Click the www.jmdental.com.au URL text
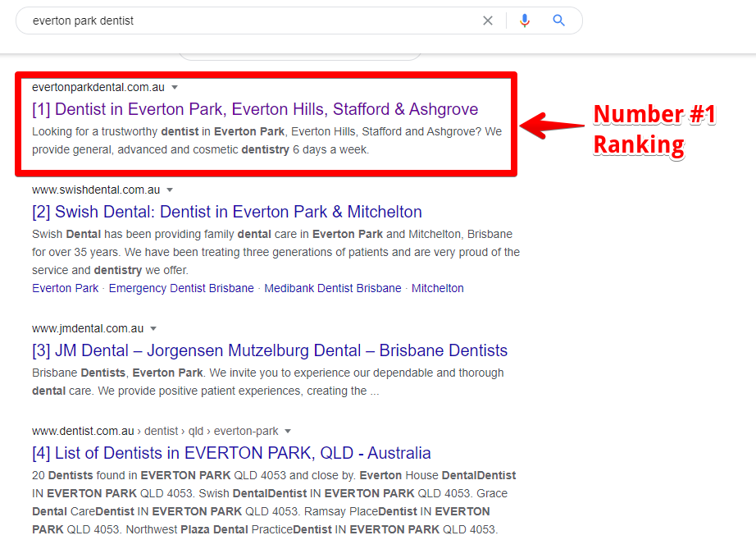756x549 pixels. tap(88, 328)
